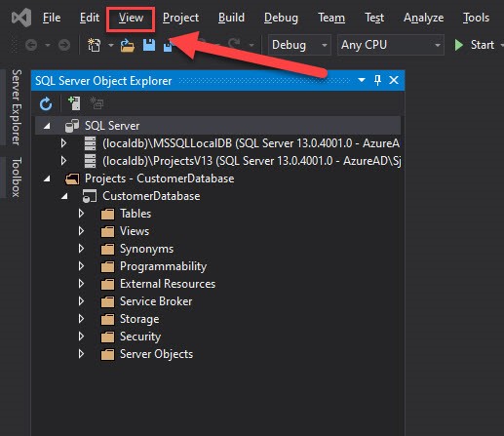Image resolution: width=504 pixels, height=436 pixels.
Task: Open the Tools menu
Action: click(x=476, y=18)
